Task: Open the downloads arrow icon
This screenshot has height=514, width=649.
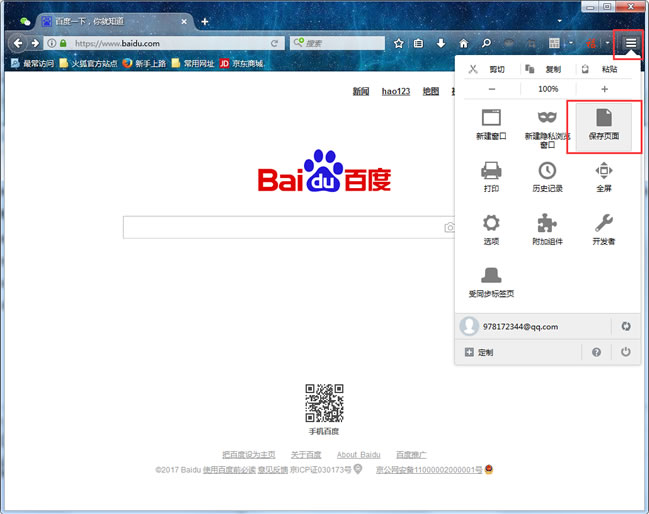Action: pyautogui.click(x=441, y=43)
